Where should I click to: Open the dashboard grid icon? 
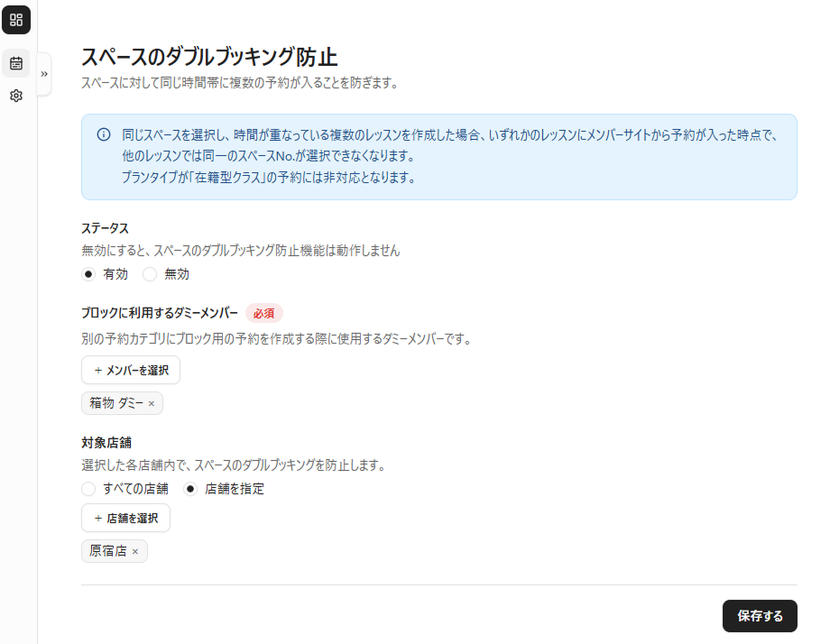pyautogui.click(x=16, y=20)
